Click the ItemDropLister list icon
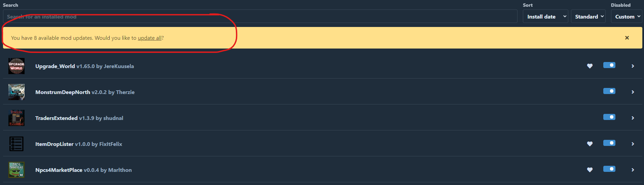 tap(16, 144)
